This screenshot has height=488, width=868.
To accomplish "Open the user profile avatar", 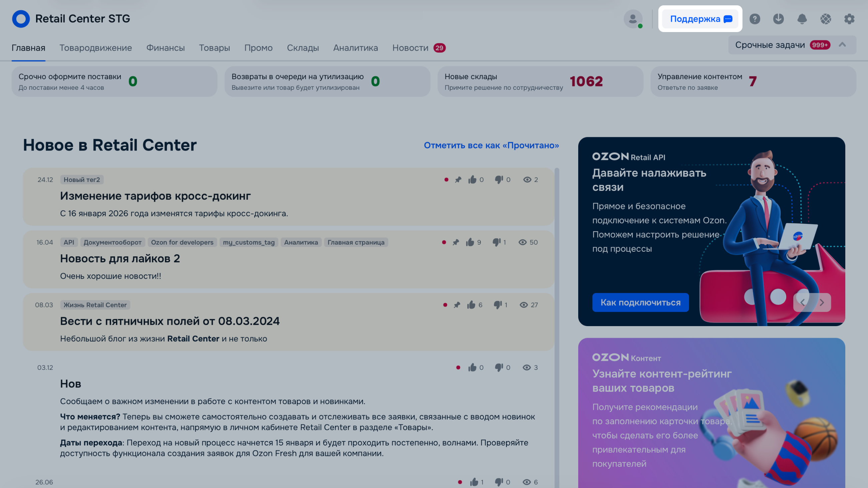I will click(x=633, y=19).
